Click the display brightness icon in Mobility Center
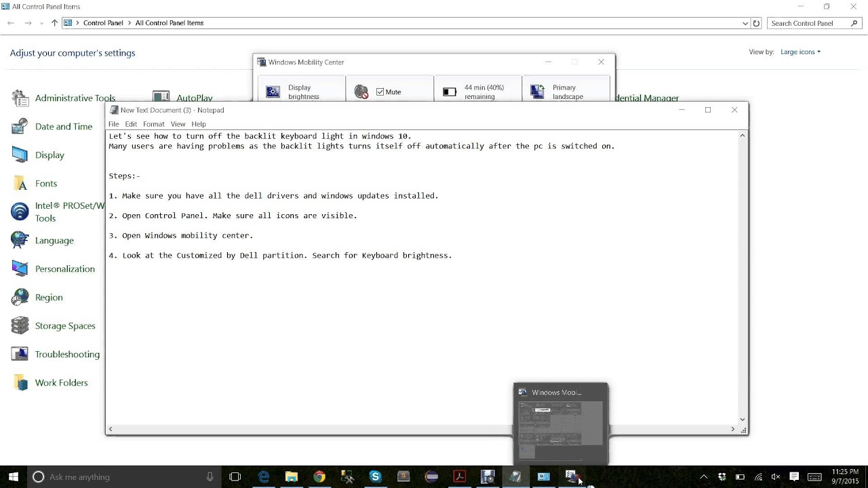868x488 pixels. 273,92
